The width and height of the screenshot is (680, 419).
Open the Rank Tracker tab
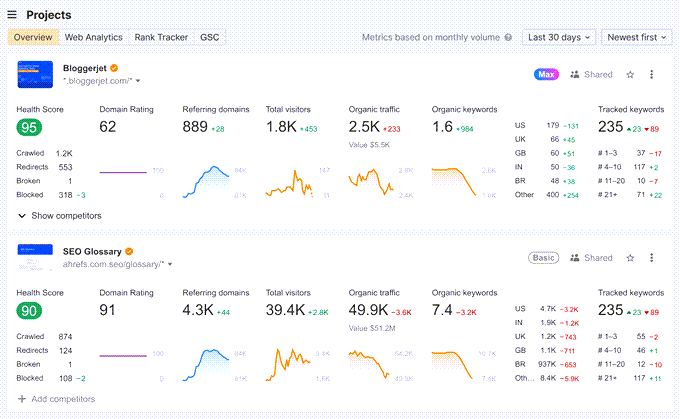coord(161,37)
